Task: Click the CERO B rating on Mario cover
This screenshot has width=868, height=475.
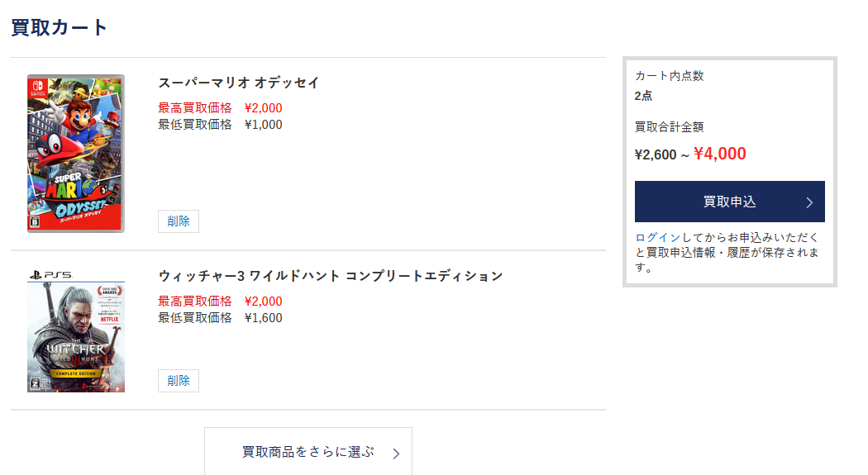Action: click(x=34, y=222)
